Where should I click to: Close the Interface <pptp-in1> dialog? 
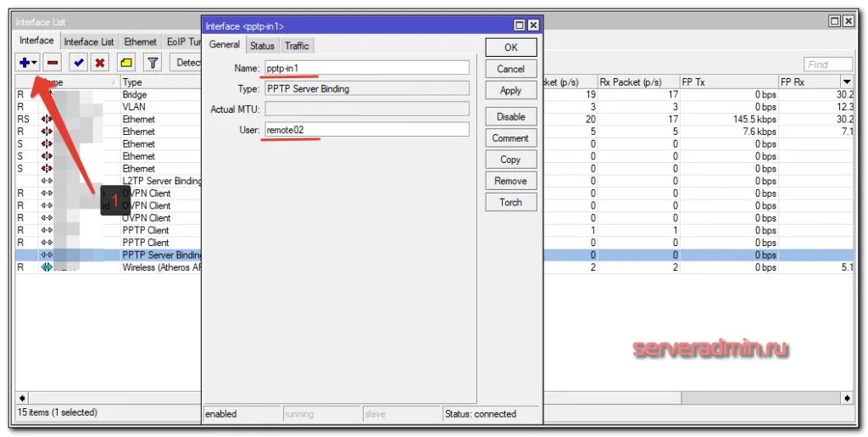(x=532, y=25)
